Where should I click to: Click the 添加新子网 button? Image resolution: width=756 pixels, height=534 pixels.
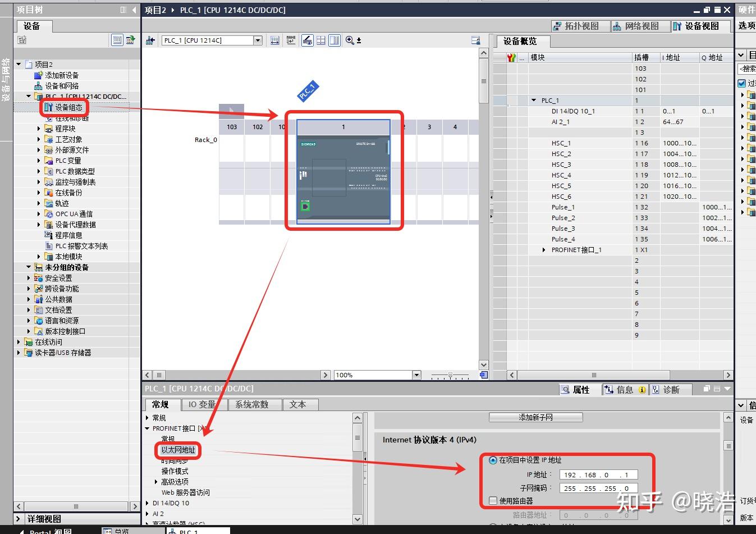point(536,417)
